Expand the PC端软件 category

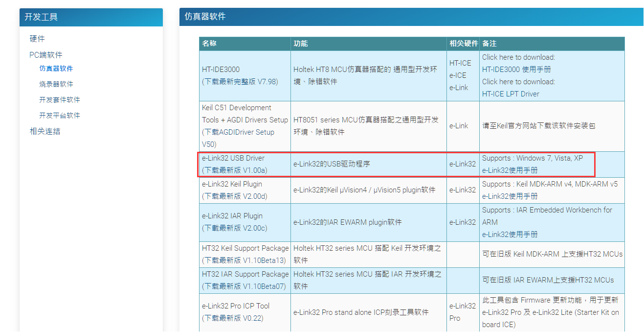click(x=45, y=54)
